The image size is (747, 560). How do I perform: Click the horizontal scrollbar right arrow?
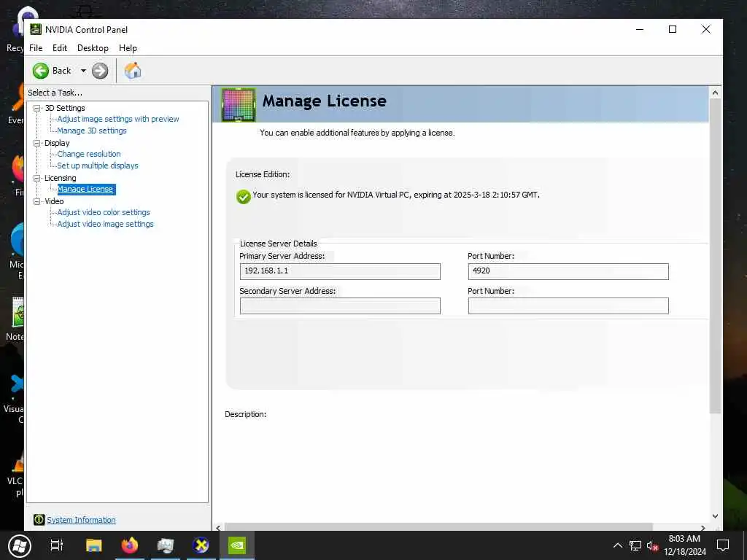tap(703, 528)
